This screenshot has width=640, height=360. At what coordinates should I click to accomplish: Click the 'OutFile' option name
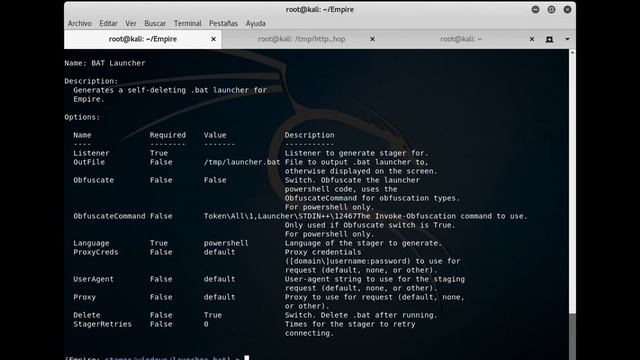[89, 162]
